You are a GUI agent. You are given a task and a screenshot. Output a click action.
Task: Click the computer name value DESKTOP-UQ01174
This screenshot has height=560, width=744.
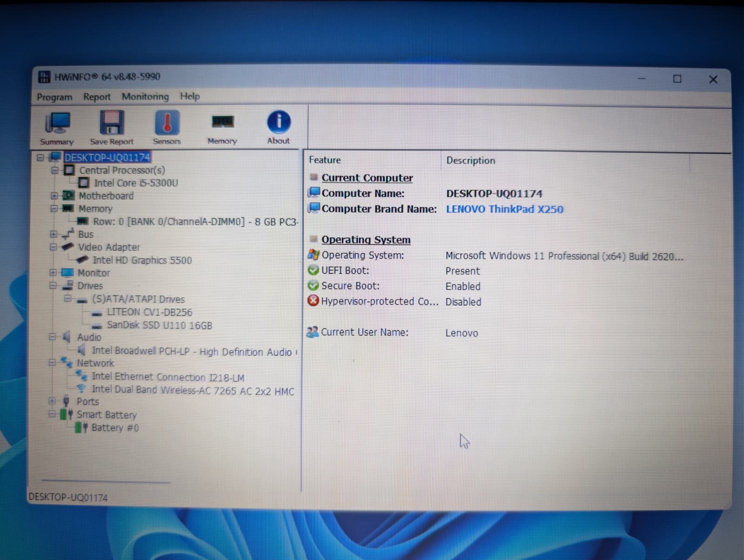pyautogui.click(x=494, y=194)
